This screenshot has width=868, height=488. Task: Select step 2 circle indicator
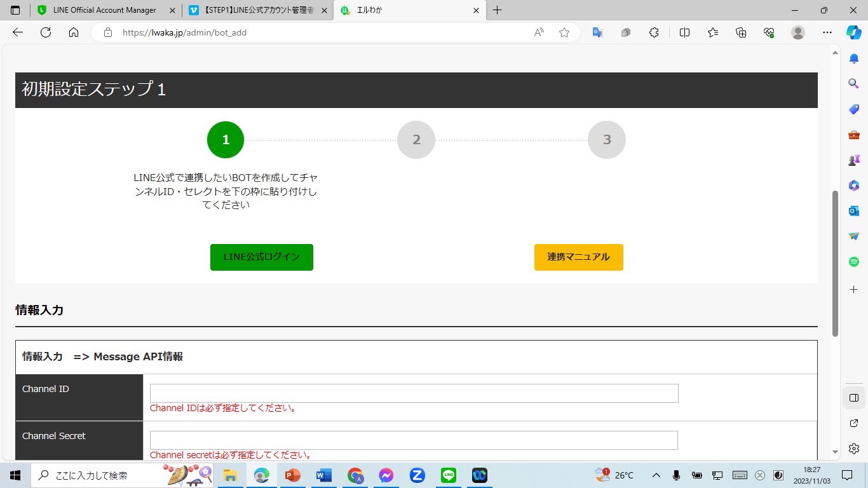416,140
